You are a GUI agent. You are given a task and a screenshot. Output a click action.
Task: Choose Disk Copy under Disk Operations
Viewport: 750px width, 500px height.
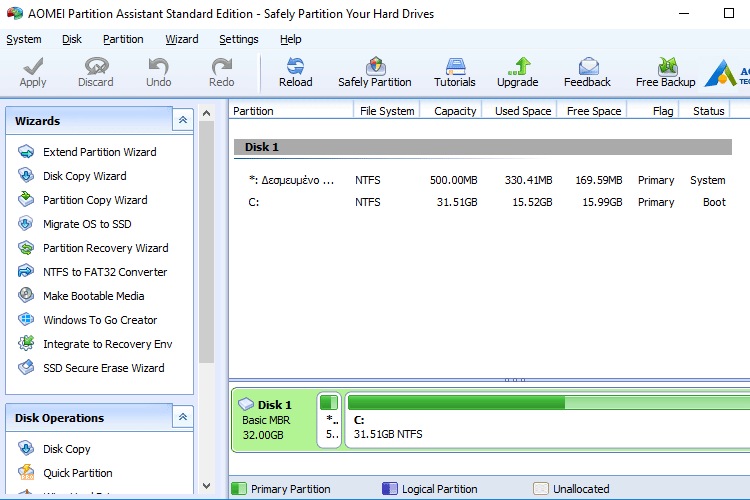click(66, 449)
